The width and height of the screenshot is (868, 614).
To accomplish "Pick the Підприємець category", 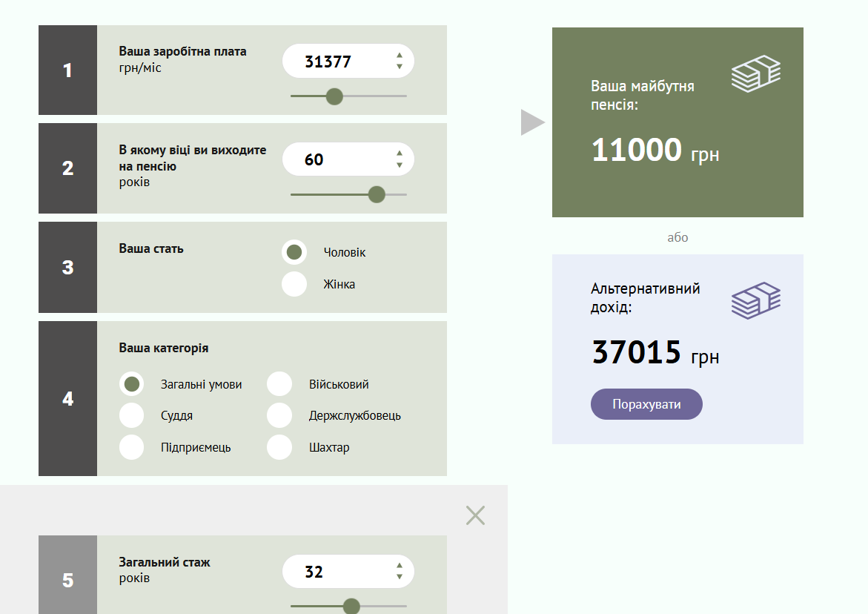I will point(132,447).
